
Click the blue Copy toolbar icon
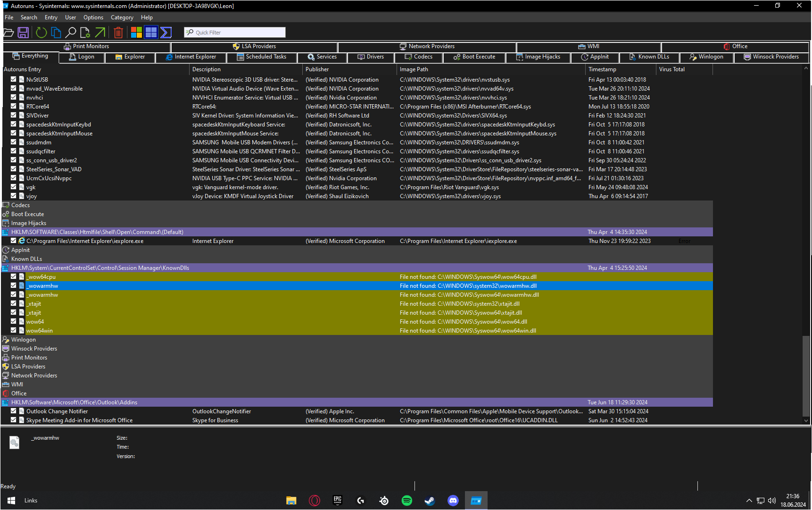pyautogui.click(x=56, y=33)
